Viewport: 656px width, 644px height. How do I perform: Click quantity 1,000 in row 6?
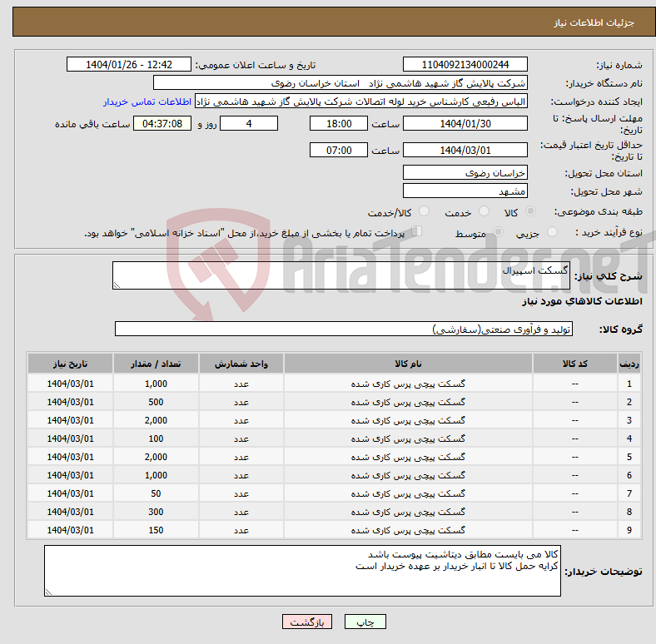(156, 475)
